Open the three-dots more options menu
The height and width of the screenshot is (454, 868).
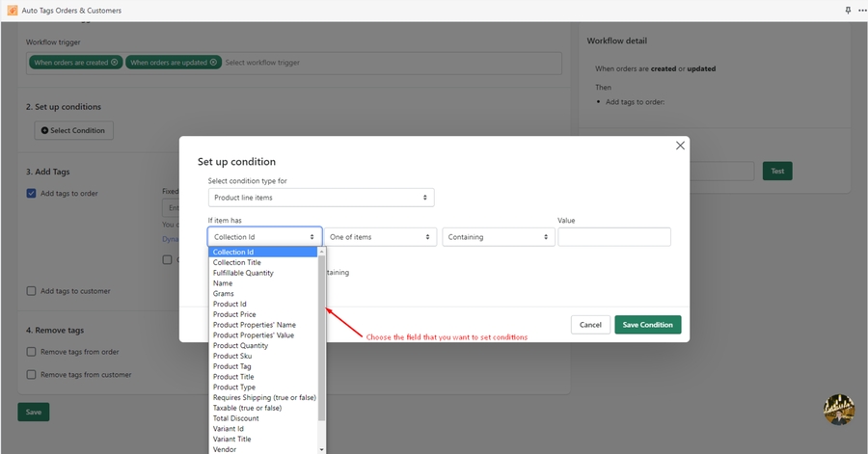860,11
